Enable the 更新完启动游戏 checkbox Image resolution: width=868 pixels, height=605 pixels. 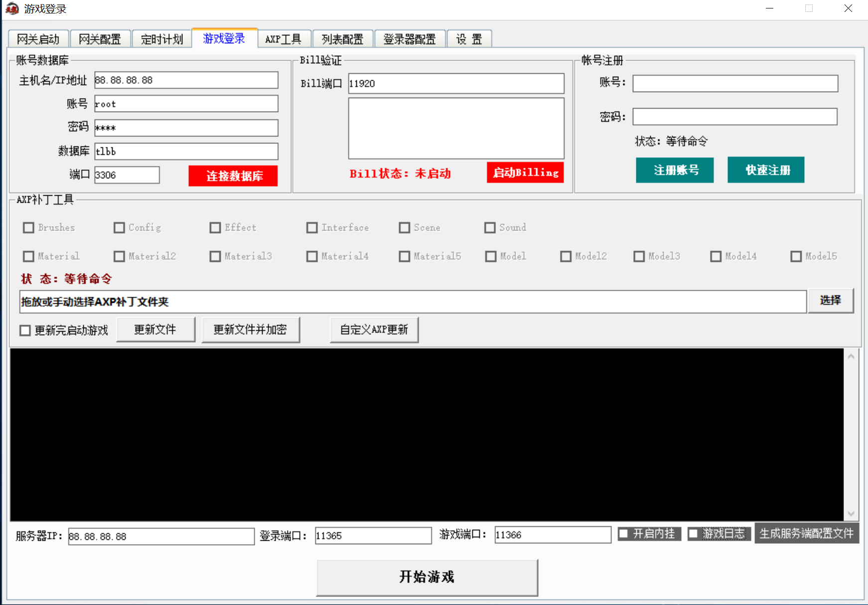25,331
